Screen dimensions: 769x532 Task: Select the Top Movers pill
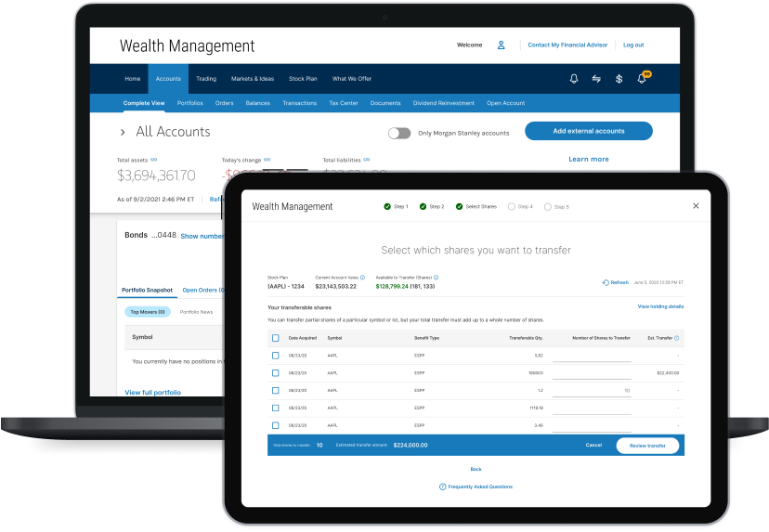148,312
